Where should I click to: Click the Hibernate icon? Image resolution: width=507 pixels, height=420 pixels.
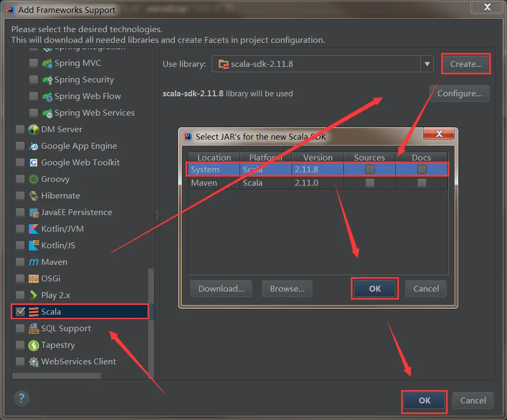(34, 196)
